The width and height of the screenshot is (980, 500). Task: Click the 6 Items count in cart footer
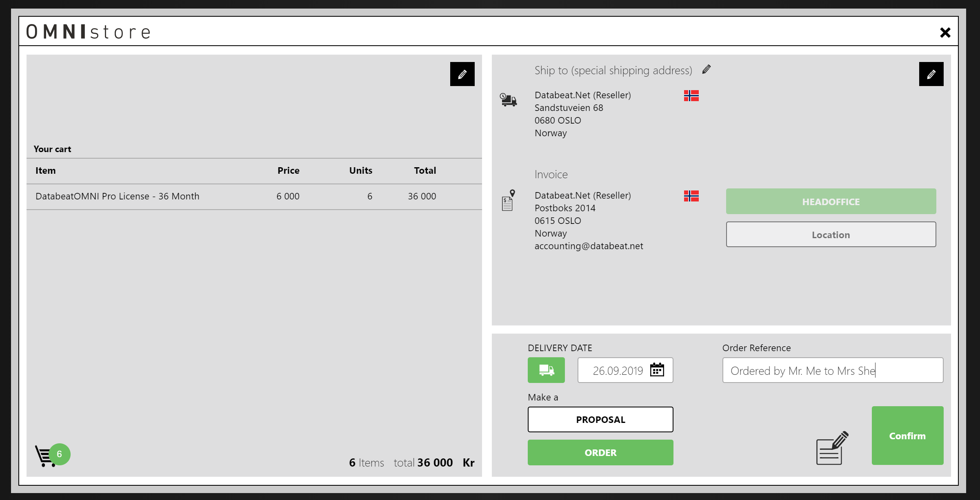click(367, 462)
